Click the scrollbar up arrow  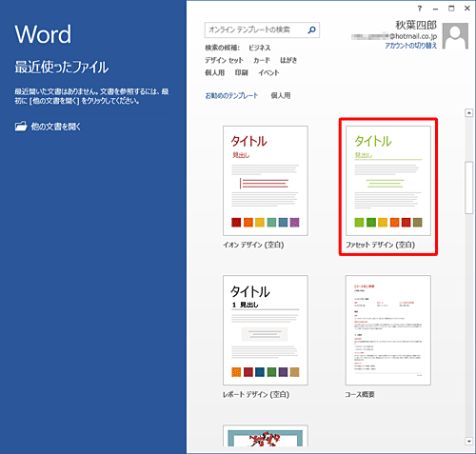point(469,112)
